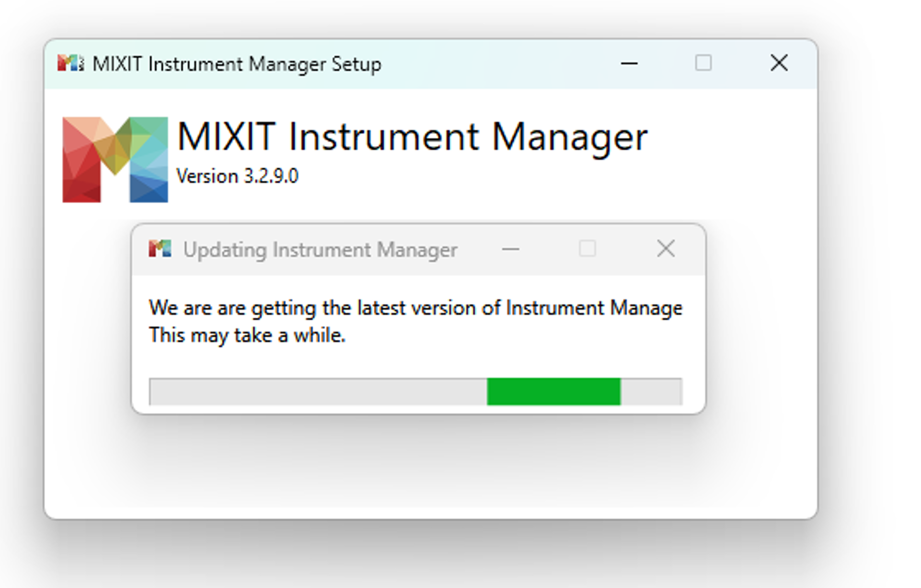
Task: Focus the 'Updating Instrument Manager' title text
Action: click(x=320, y=250)
